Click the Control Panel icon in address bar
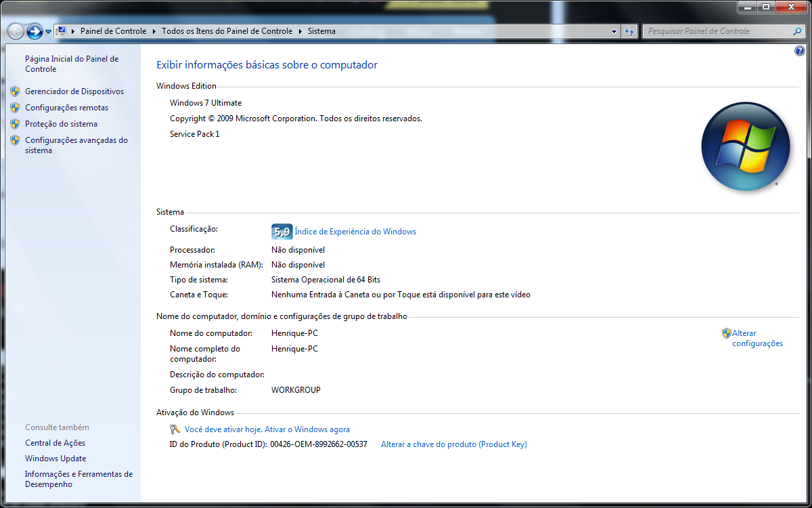This screenshot has height=508, width=812. click(x=61, y=31)
